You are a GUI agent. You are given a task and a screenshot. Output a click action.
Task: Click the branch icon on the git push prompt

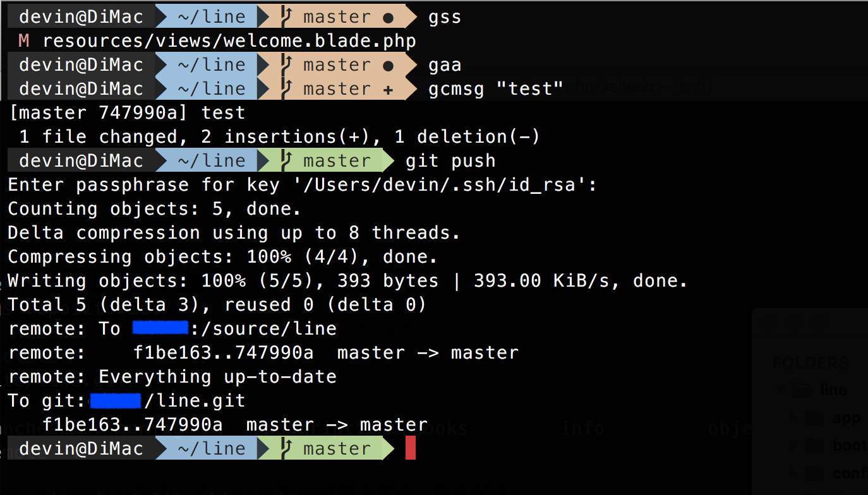tap(286, 160)
